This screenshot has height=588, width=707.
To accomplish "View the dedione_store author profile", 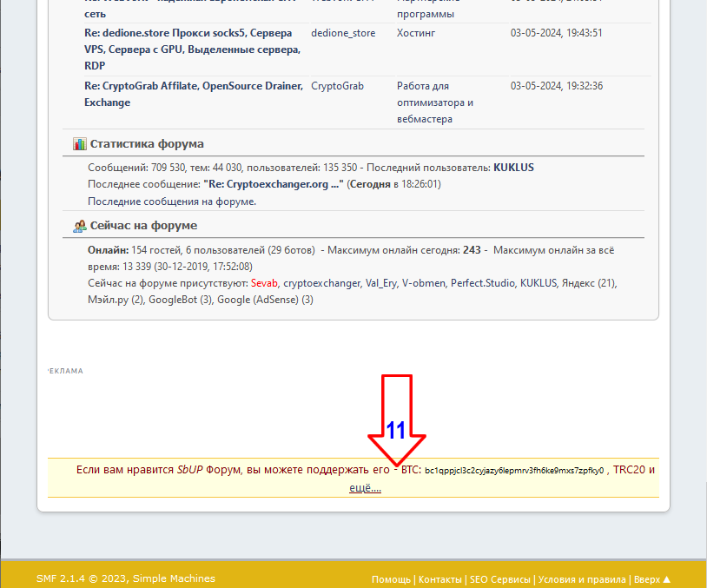I will coord(343,33).
